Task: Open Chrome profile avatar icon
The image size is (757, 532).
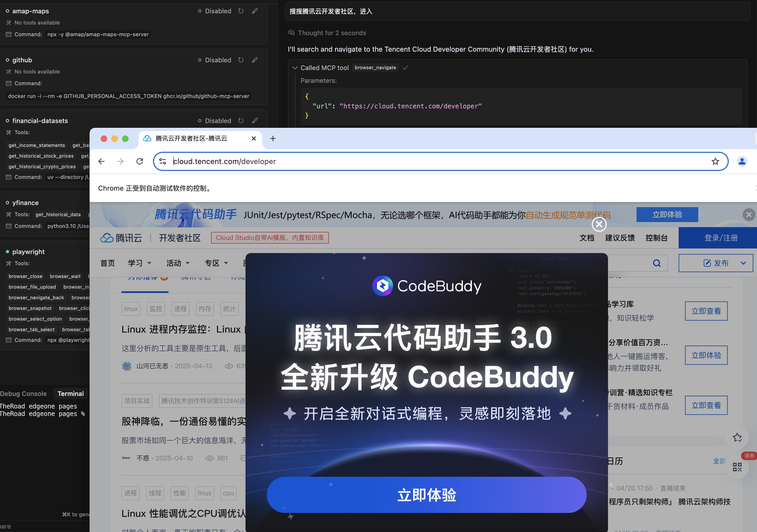Action: [742, 161]
